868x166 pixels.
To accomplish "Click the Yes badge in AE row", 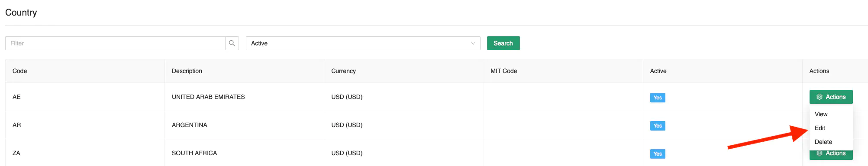I will [x=658, y=98].
